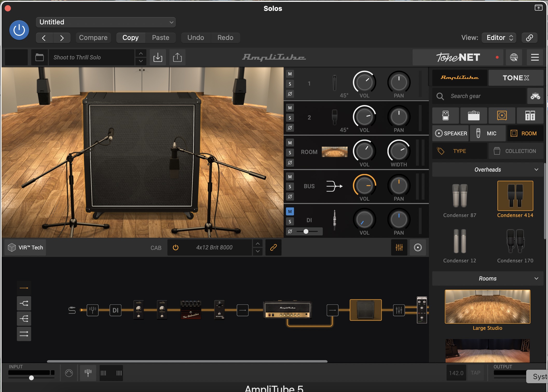Select the cabinet gear category icon
Viewport: 548px width, 392px height.
(x=502, y=116)
